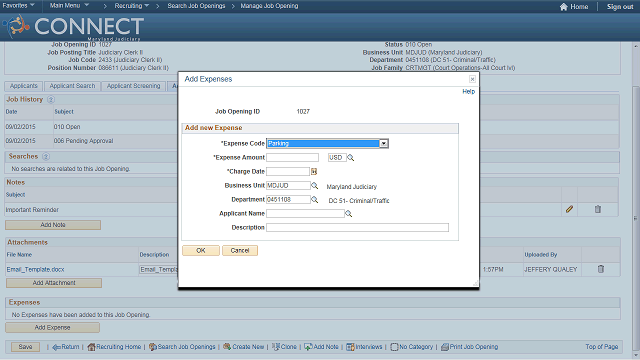Click Cancel in Add Expenses dialog
This screenshot has width=640, height=360.
[x=240, y=251]
